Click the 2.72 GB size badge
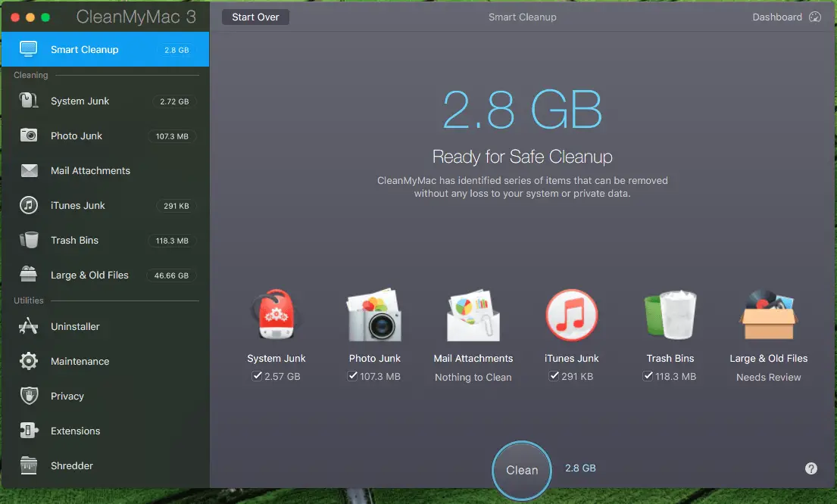Screen dimensions: 837x504 [174, 101]
